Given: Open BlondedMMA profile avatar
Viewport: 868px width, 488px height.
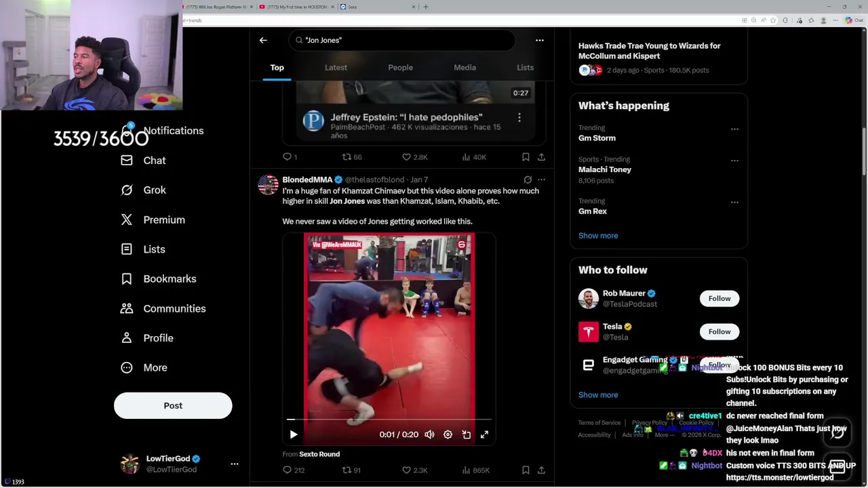Looking at the screenshot, I should pyautogui.click(x=269, y=185).
